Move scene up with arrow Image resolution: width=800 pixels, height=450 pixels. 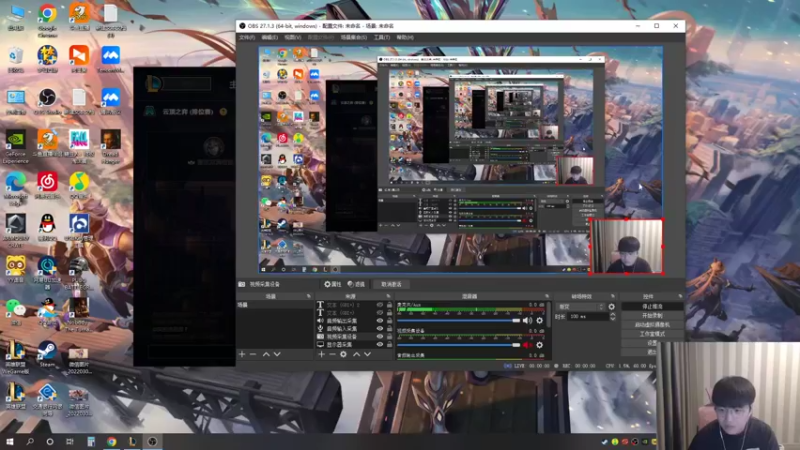(x=266, y=354)
